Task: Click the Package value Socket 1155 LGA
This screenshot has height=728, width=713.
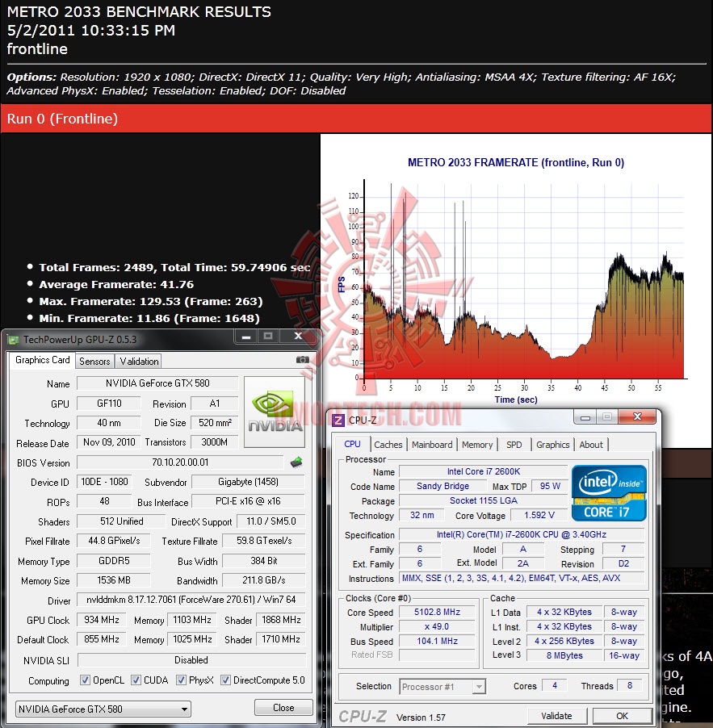Action: [x=484, y=500]
